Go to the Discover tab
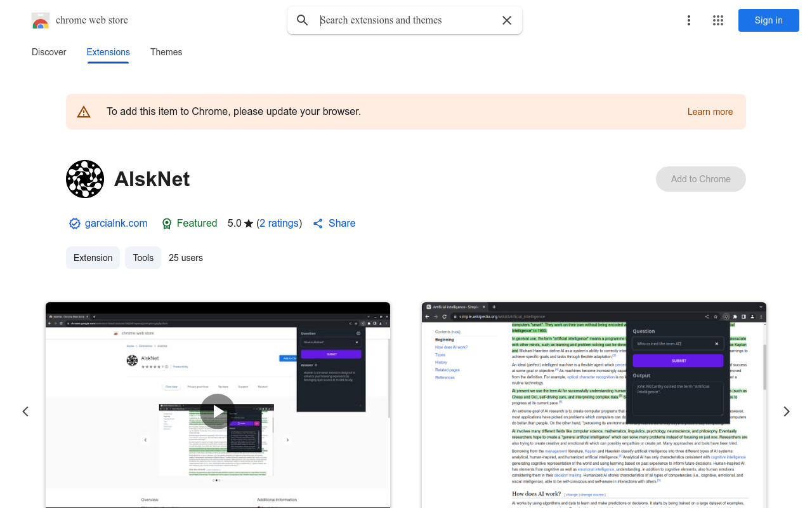This screenshot has height=508, width=812. pyautogui.click(x=49, y=52)
